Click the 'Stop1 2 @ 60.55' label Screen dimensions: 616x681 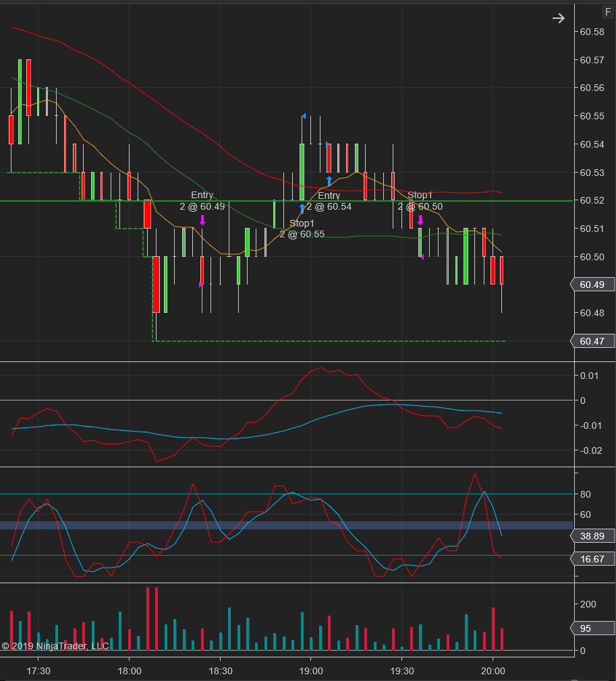tap(302, 229)
